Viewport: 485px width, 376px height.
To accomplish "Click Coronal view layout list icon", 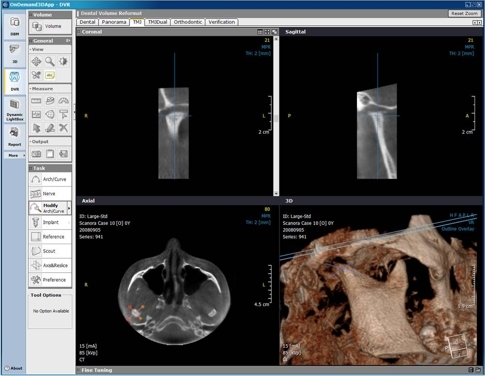I will 260,32.
